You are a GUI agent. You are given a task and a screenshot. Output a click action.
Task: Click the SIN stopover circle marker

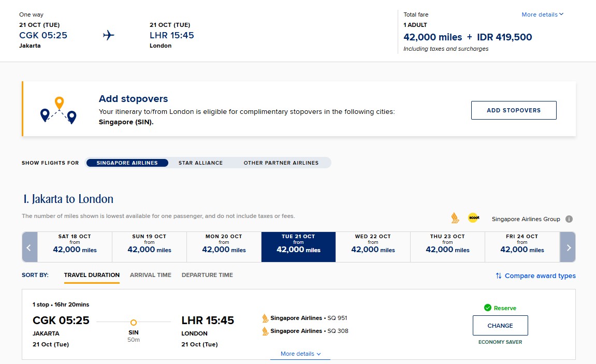(134, 322)
